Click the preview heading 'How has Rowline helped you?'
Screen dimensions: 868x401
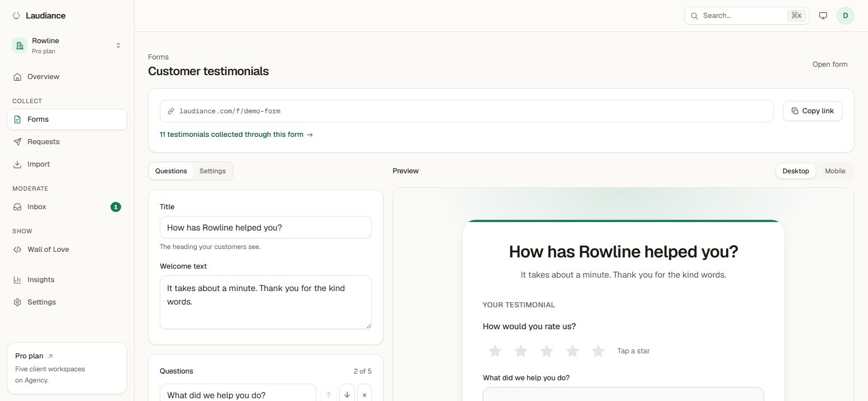[624, 252]
